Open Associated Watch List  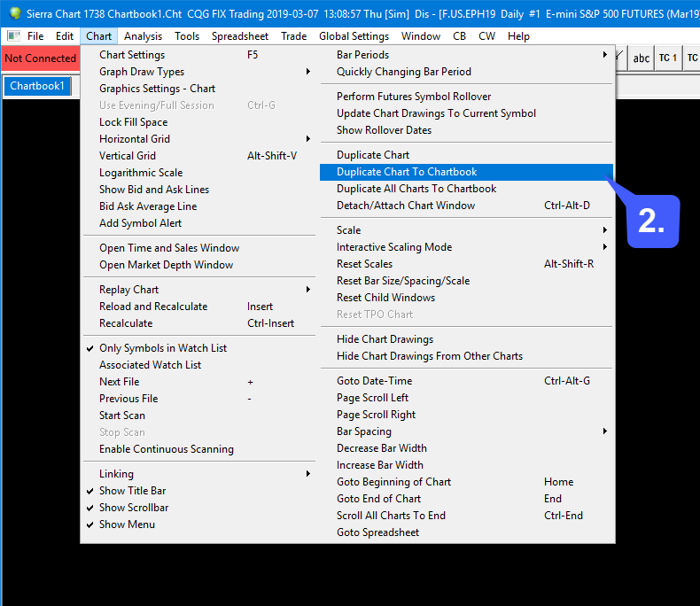coord(199,365)
